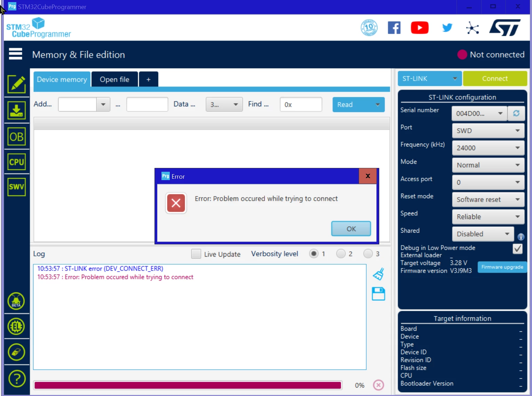Toggle the Live Update checkbox
532x396 pixels.
pos(196,254)
